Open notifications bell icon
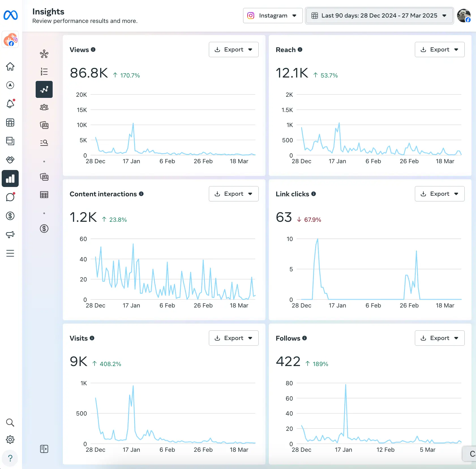The height and width of the screenshot is (469, 476). [x=10, y=104]
